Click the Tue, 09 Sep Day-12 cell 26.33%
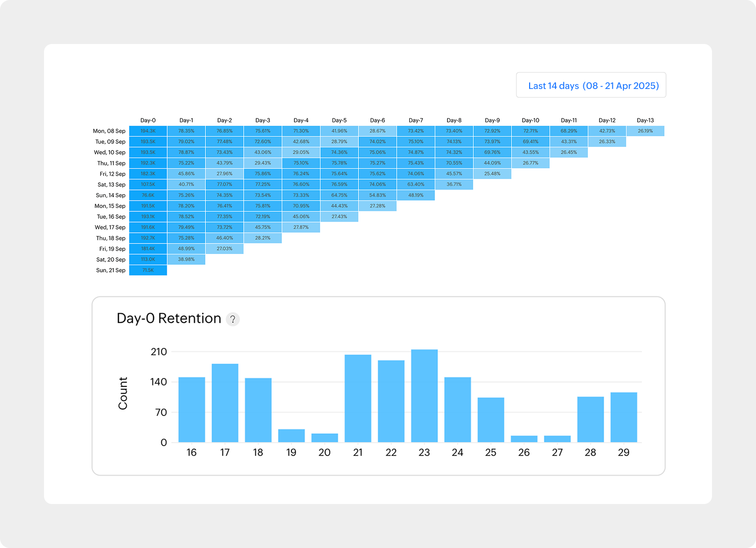 click(x=607, y=142)
